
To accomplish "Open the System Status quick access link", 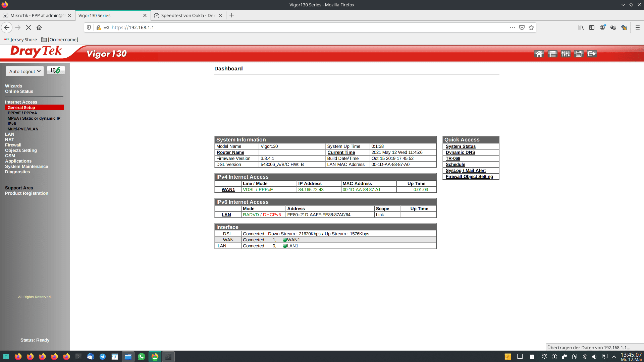I will tap(461, 146).
